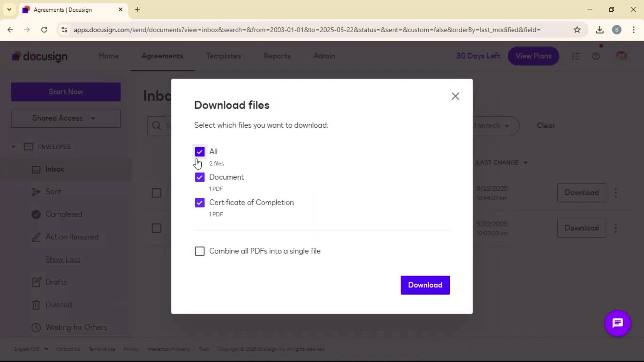This screenshot has width=644, height=362.
Task: Open the Admin tab
Action: 324,56
